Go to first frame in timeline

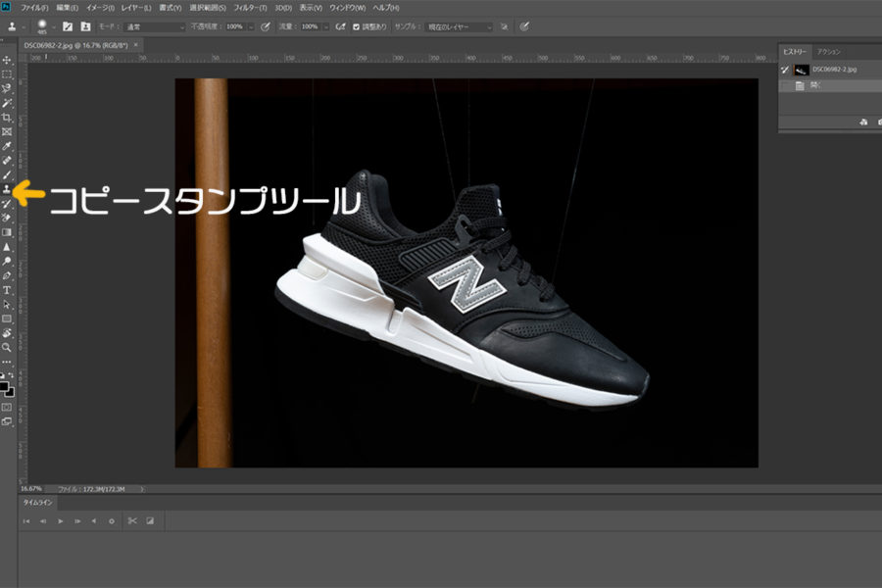coord(26,521)
